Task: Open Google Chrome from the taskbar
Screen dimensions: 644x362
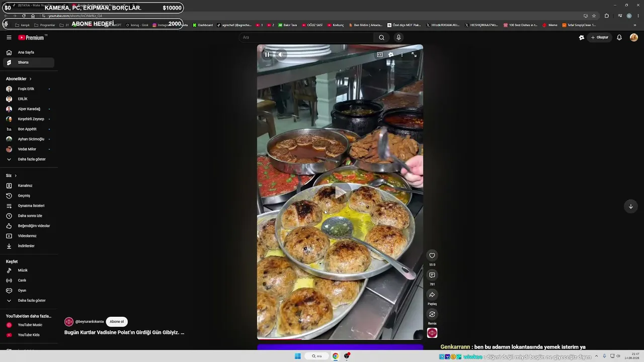Action: point(335,356)
